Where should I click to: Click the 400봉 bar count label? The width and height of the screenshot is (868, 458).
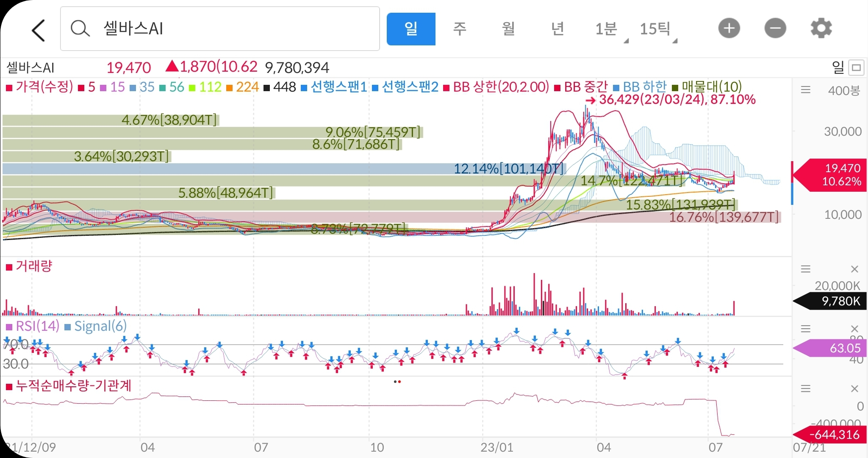point(844,90)
